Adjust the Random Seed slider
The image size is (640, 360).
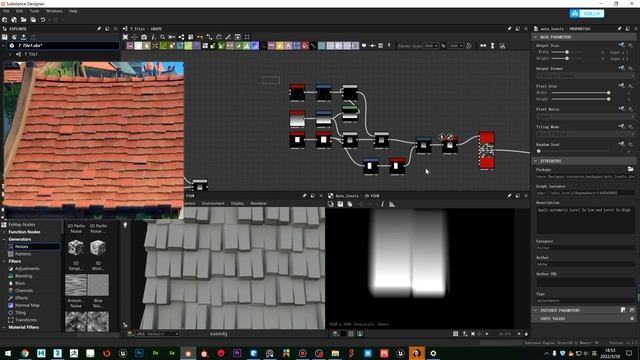tap(573, 151)
